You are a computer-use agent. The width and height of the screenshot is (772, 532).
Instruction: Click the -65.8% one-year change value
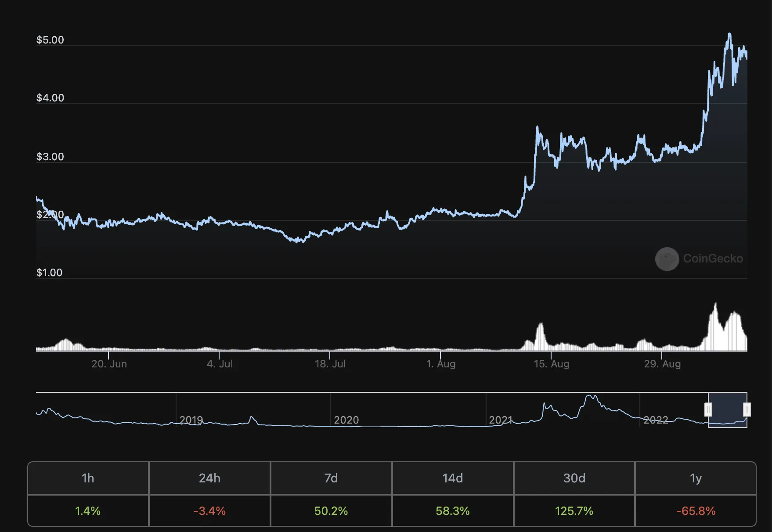(696, 511)
